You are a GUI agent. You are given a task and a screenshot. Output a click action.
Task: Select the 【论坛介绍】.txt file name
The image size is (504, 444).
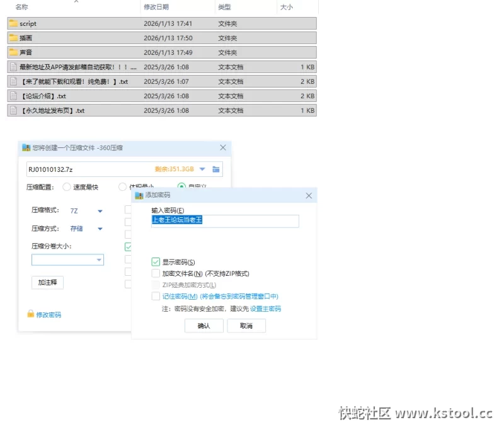[x=43, y=96]
